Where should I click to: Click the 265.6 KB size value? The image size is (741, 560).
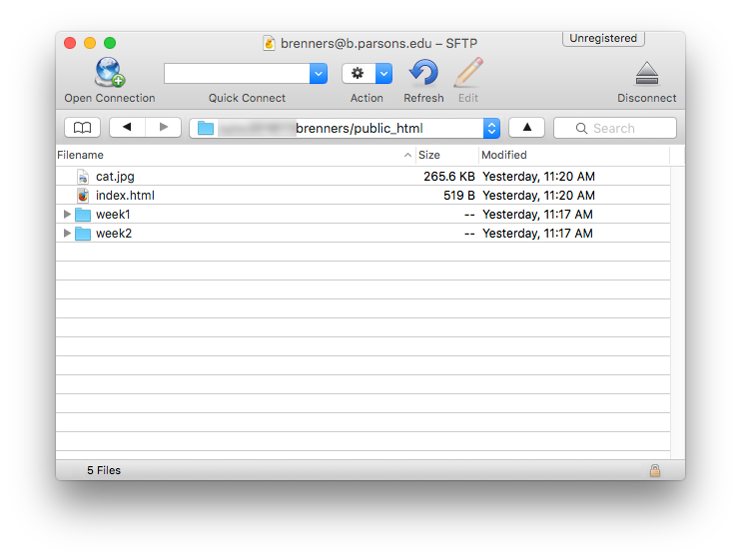449,176
